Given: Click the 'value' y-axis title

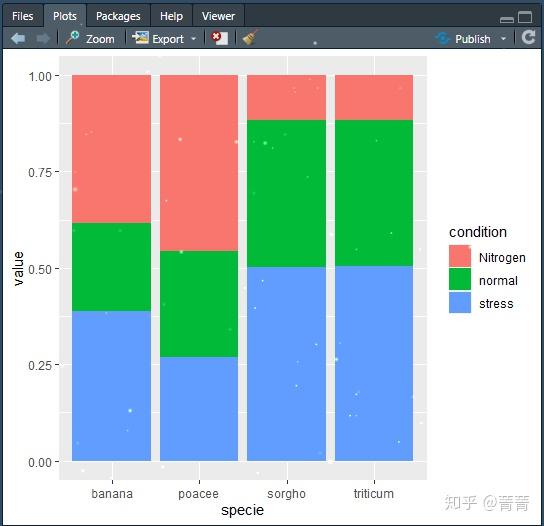Looking at the screenshot, I should point(18,269).
